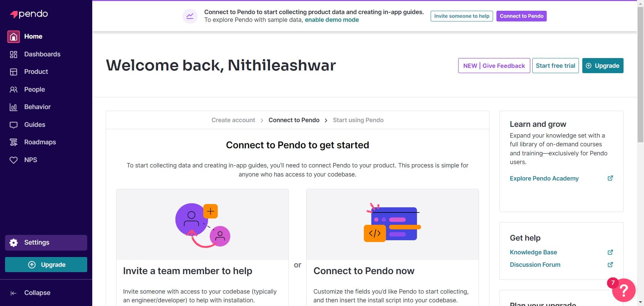This screenshot has height=306, width=644.
Task: Click the enable demo mode link
Action: click(x=331, y=20)
